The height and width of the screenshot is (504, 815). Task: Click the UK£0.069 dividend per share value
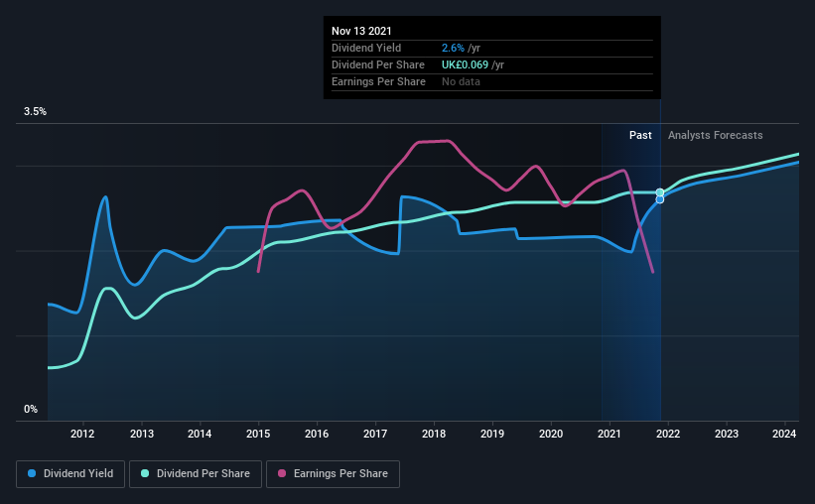coord(465,64)
